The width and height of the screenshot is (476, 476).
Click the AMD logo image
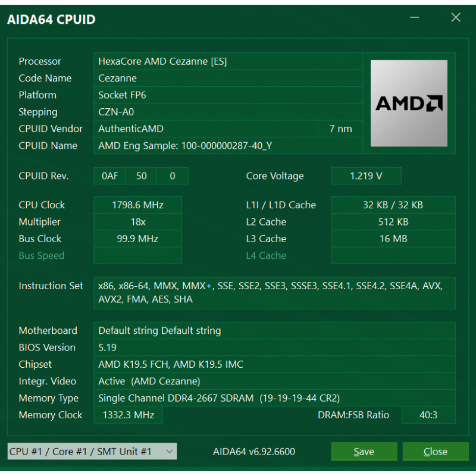[409, 103]
